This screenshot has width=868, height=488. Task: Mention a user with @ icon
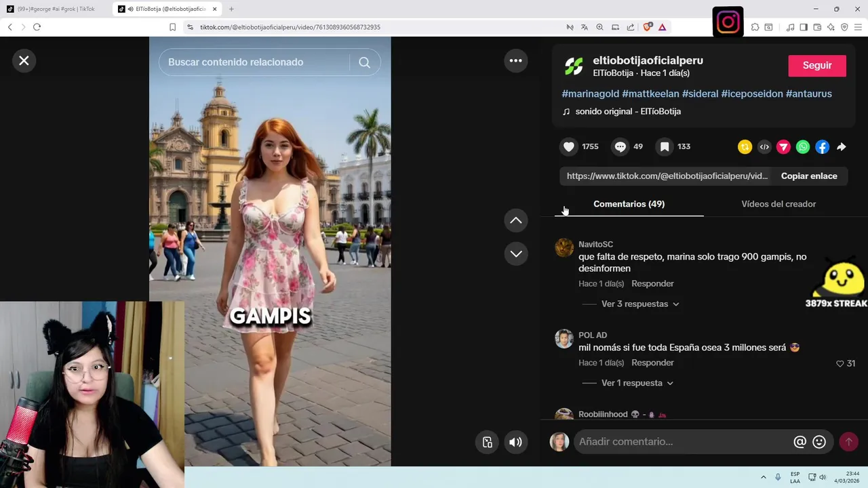(800, 442)
